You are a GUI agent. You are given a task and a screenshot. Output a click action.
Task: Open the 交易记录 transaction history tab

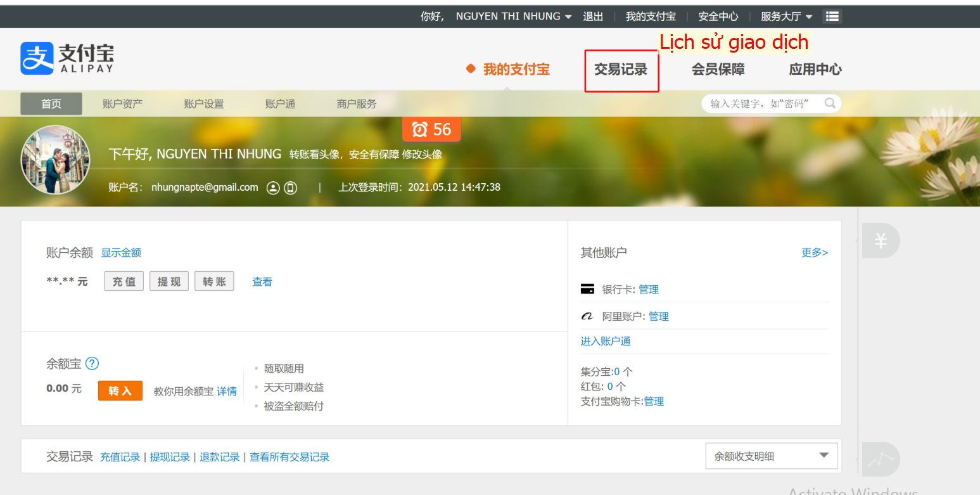point(621,70)
